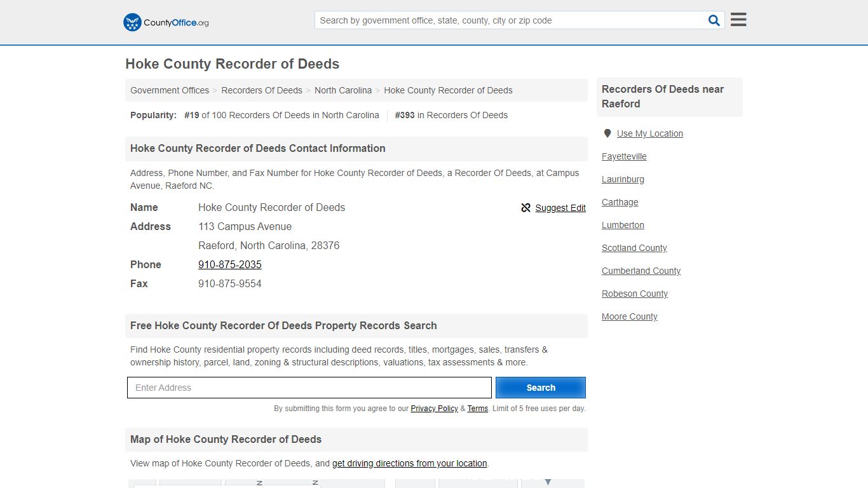The image size is (868, 488).
Task: Click the Privacy Policy link
Action: click(x=435, y=409)
